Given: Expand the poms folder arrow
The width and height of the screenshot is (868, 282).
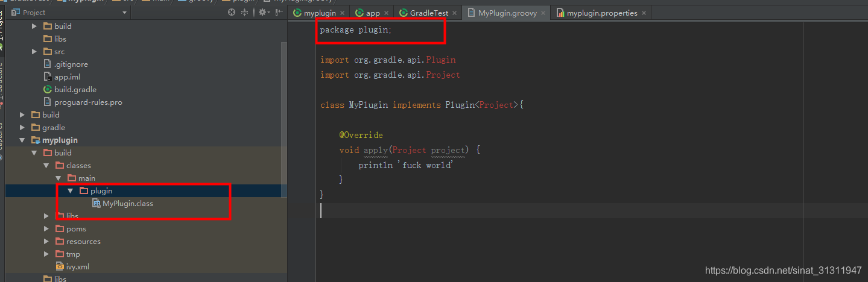Looking at the screenshot, I should point(46,228).
